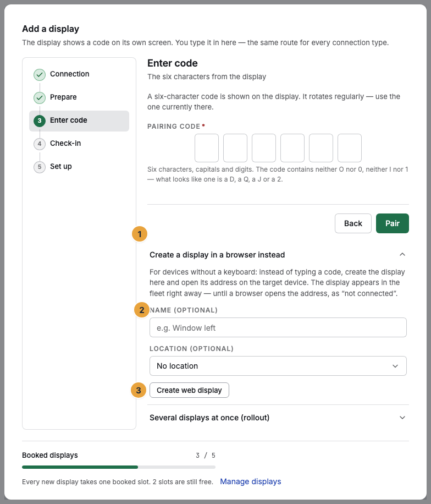
Task: Click the 'LOCATION (OPTIONAL)' label
Action: (x=191, y=349)
